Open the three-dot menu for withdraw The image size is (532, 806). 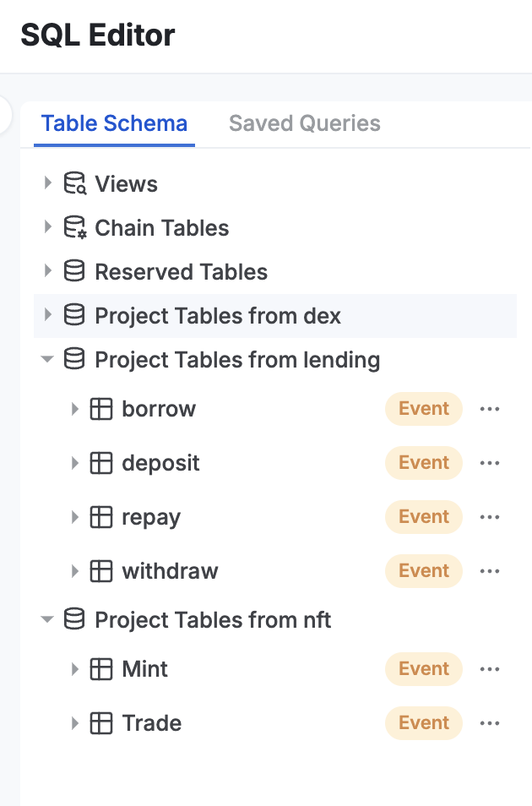coord(489,571)
